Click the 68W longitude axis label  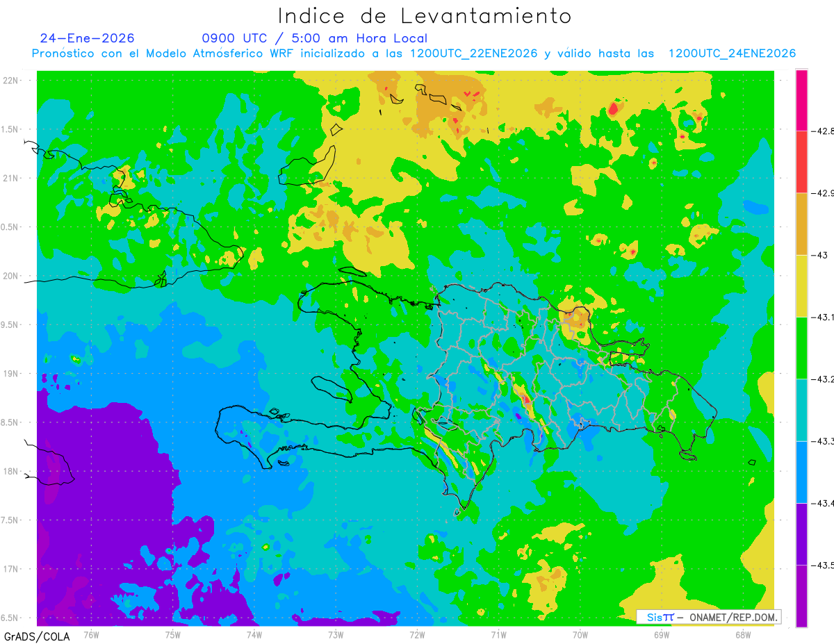(x=743, y=634)
